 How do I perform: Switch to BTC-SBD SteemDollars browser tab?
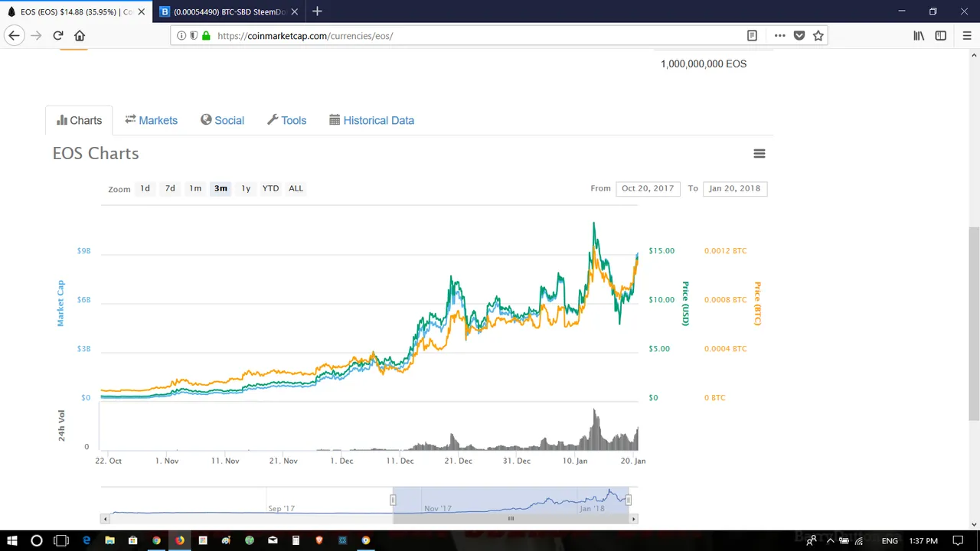tap(230, 12)
